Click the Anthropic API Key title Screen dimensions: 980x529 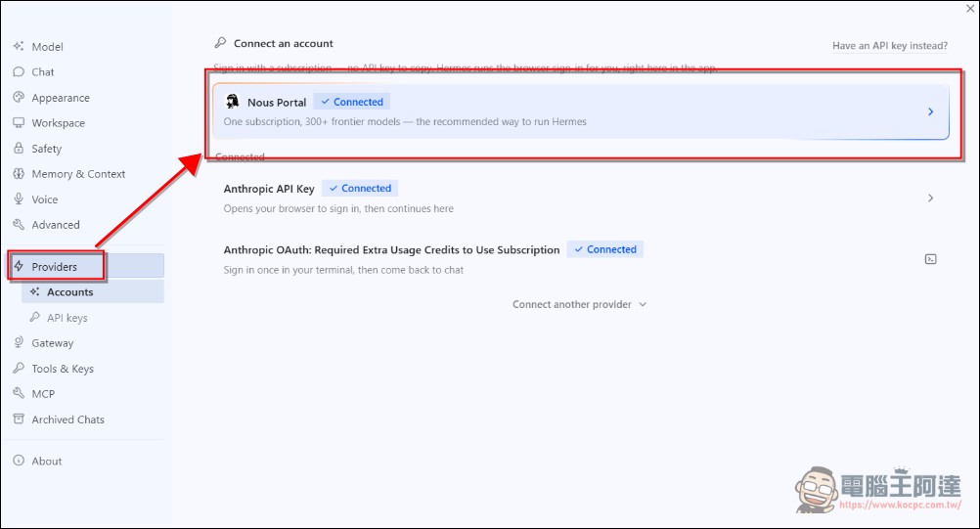pyautogui.click(x=269, y=189)
